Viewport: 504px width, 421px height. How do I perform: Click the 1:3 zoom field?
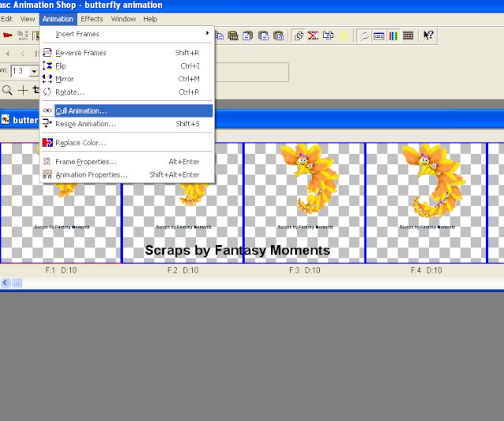pos(20,71)
